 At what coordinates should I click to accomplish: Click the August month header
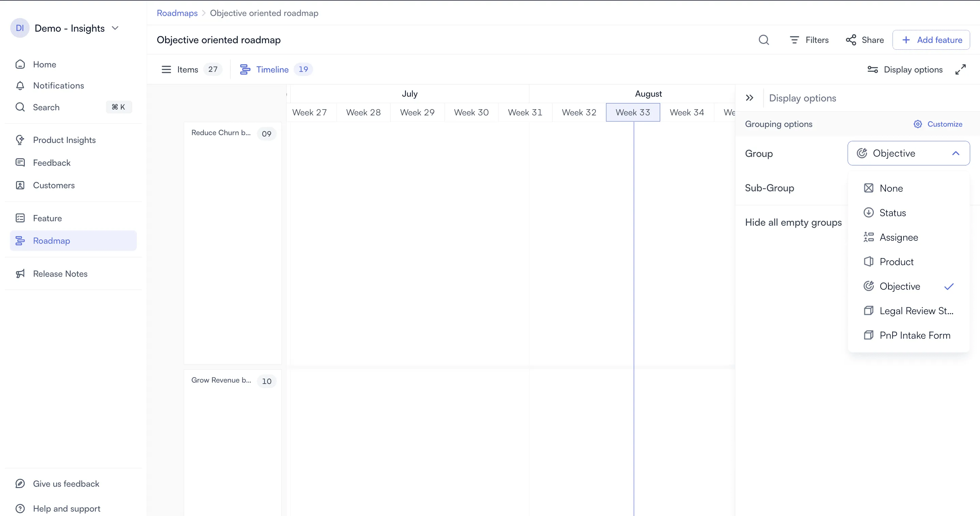tap(648, 94)
